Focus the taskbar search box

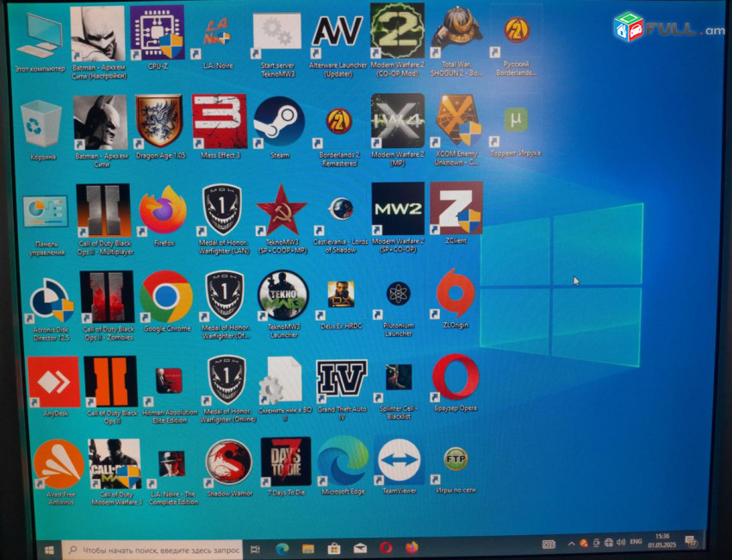click(x=152, y=551)
